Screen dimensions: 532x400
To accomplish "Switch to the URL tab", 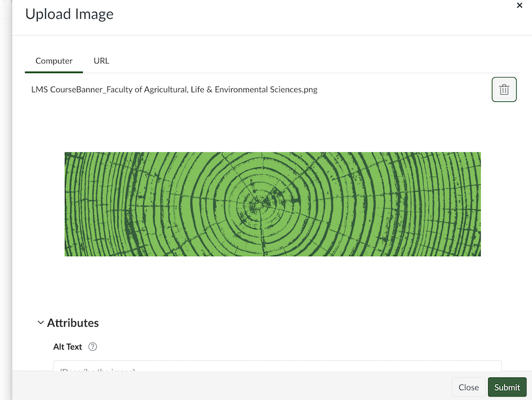I will (x=101, y=60).
